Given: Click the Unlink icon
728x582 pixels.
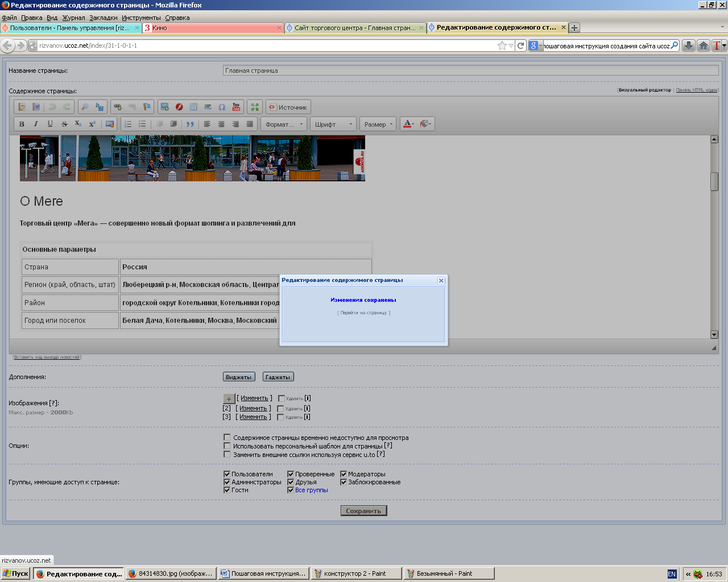Looking at the screenshot, I should pyautogui.click(x=132, y=107).
